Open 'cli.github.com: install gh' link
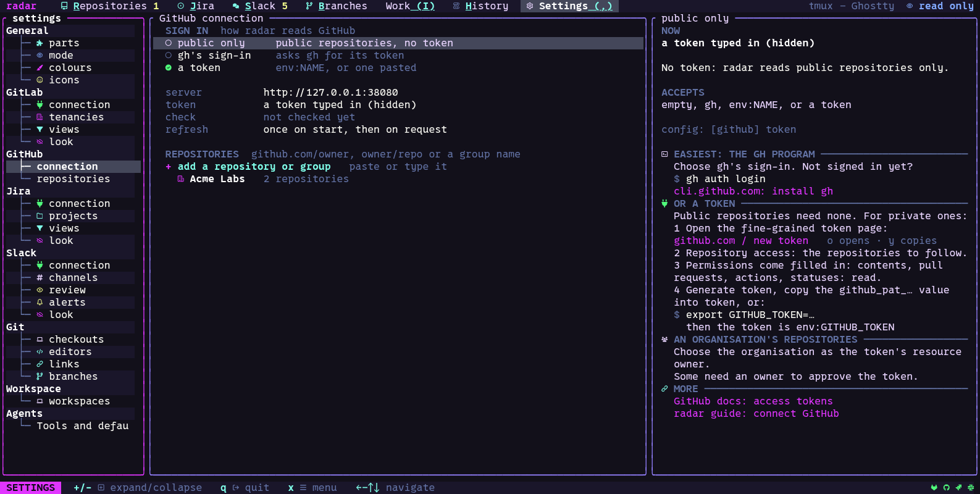This screenshot has width=980, height=494. tap(753, 191)
